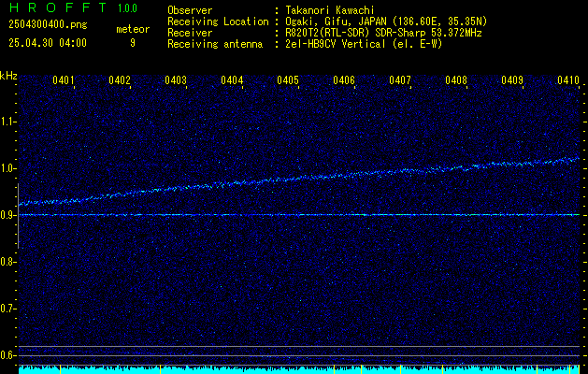Image resolution: width=588 pixels, height=374 pixels.
Task: Click the 0406 time marker
Action: [344, 80]
